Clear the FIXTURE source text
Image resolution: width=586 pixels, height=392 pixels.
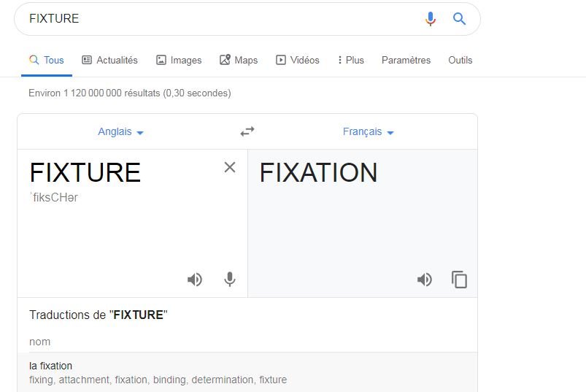[230, 167]
